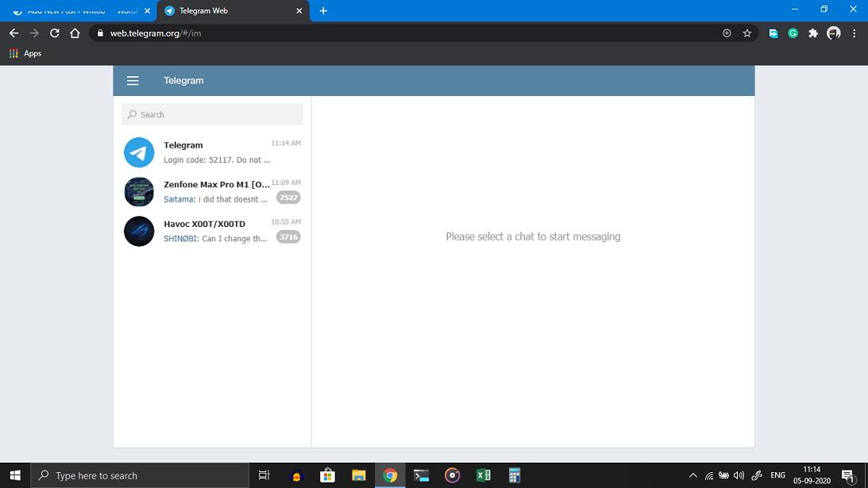Open the Telegram hamburger menu
This screenshot has height=488, width=868.
click(133, 81)
